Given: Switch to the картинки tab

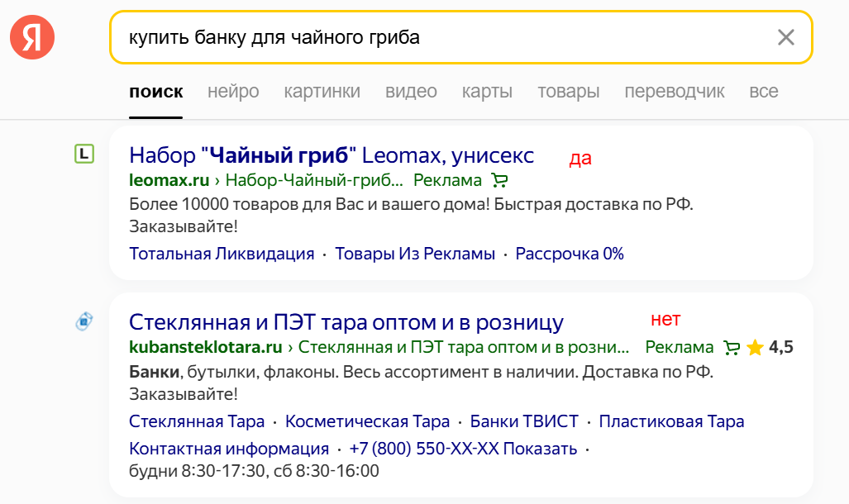Looking at the screenshot, I should point(322,92).
